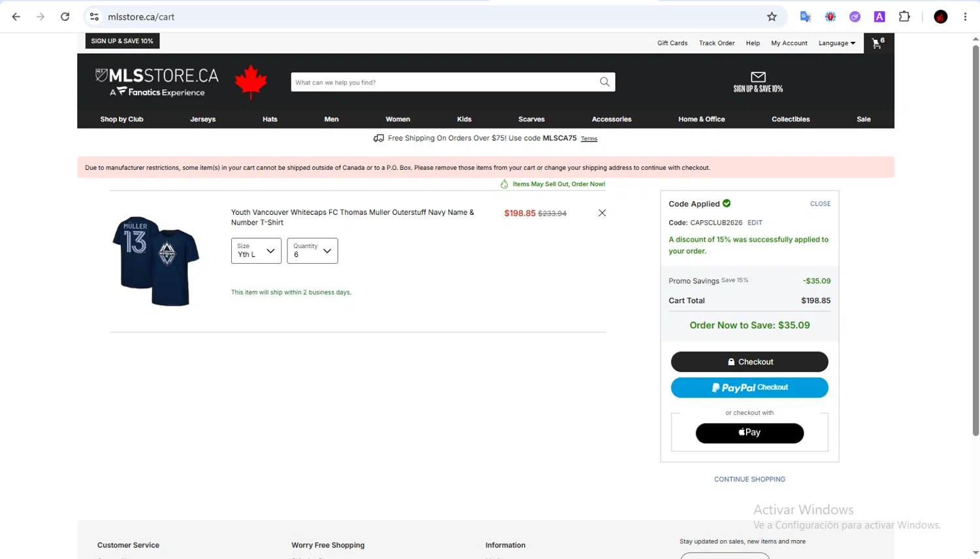Open the Quantity dropdown
This screenshot has width=980, height=559.
click(312, 251)
